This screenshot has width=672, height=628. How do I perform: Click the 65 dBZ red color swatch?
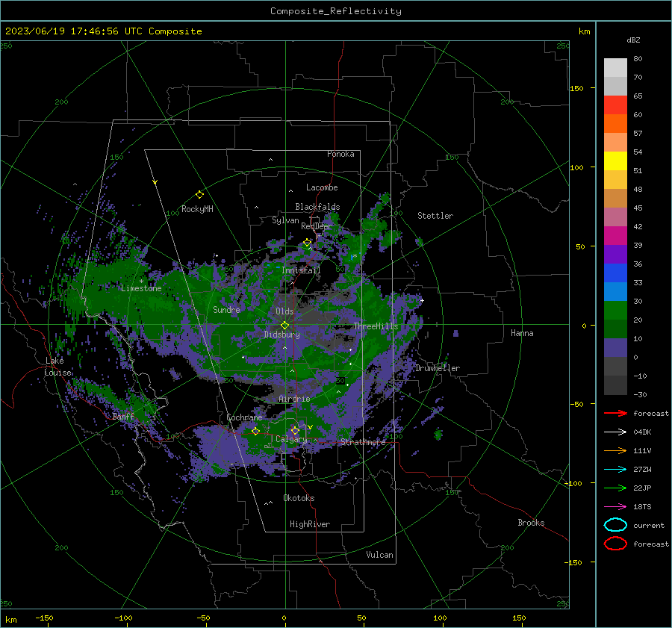point(615,105)
